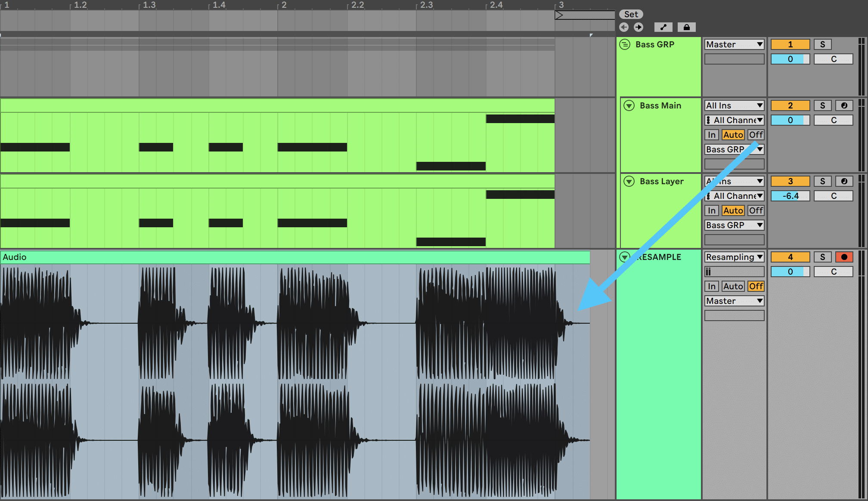This screenshot has height=501, width=868.
Task: Click Bass GRP volume value 0
Action: (x=790, y=59)
